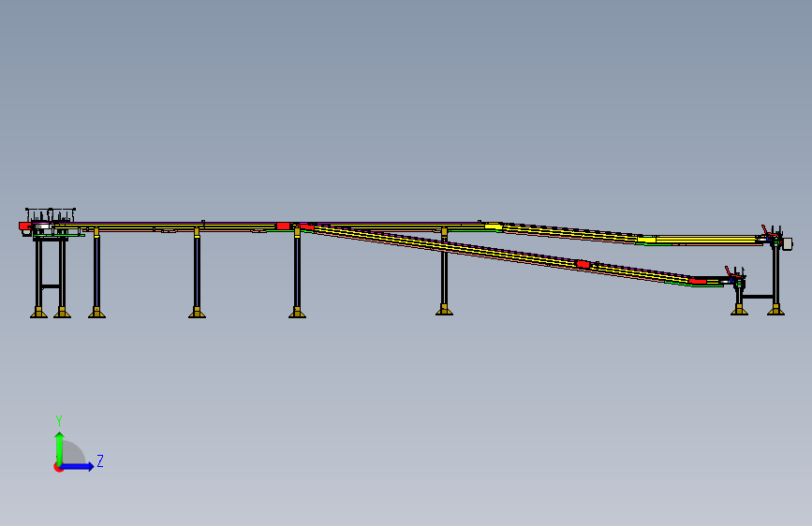Viewport: 812px width, 526px height.
Task: Click the red X axis origin ball on triad
Action: coord(57,467)
